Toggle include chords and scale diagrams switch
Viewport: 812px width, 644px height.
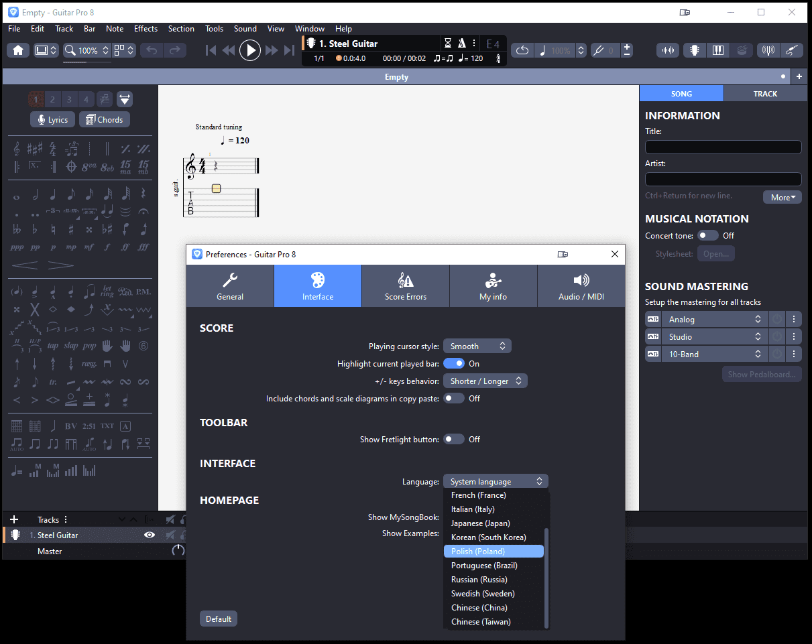[454, 399]
